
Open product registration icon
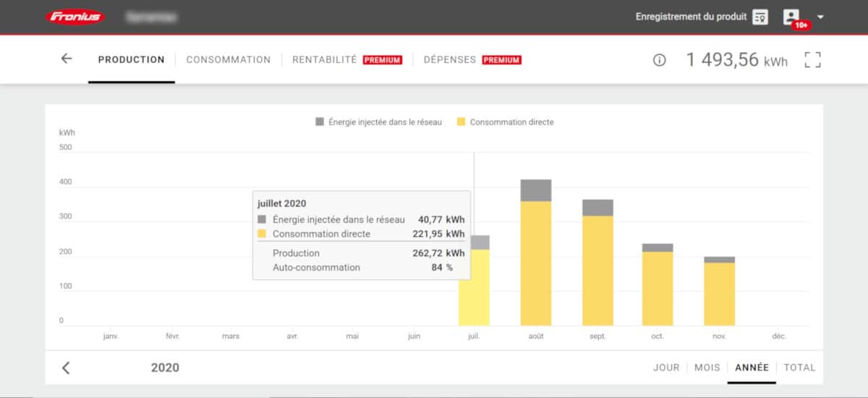pos(759,17)
